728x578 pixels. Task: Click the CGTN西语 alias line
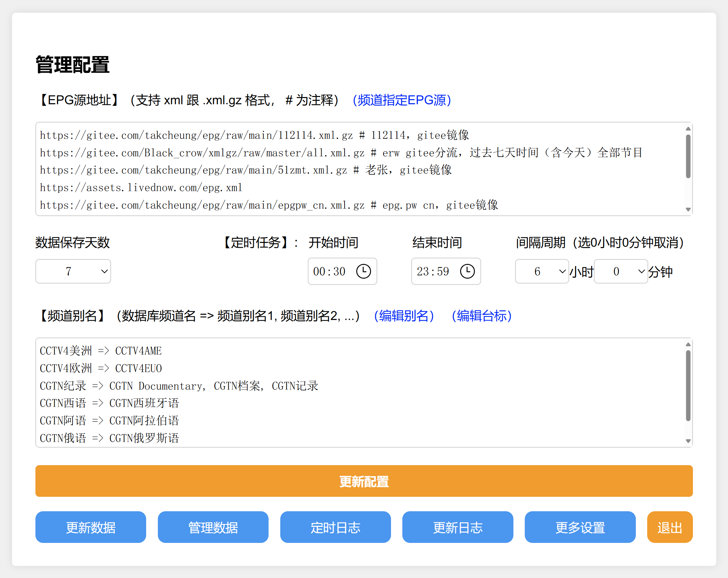tap(109, 403)
